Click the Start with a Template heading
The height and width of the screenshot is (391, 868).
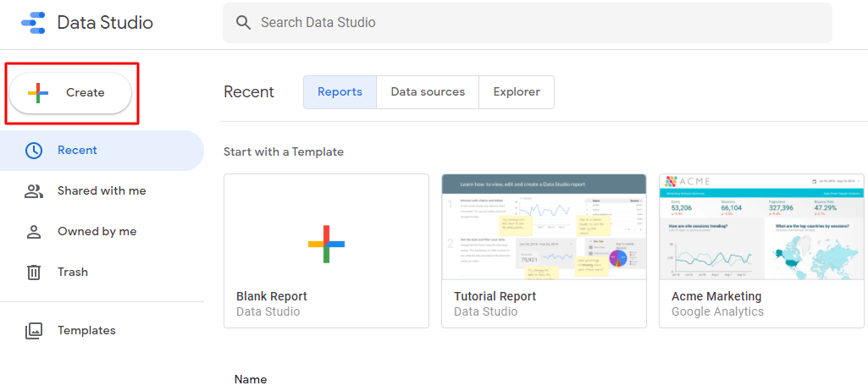point(284,151)
